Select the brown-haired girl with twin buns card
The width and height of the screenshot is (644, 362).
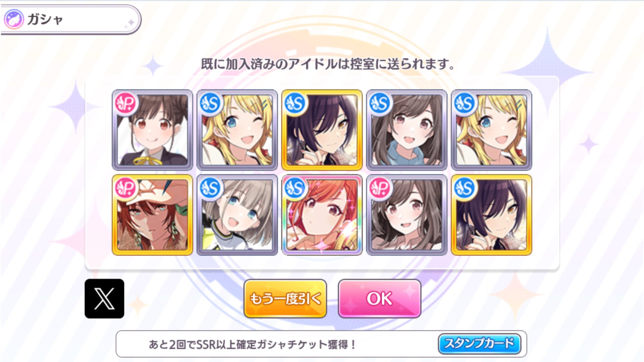coord(152,130)
